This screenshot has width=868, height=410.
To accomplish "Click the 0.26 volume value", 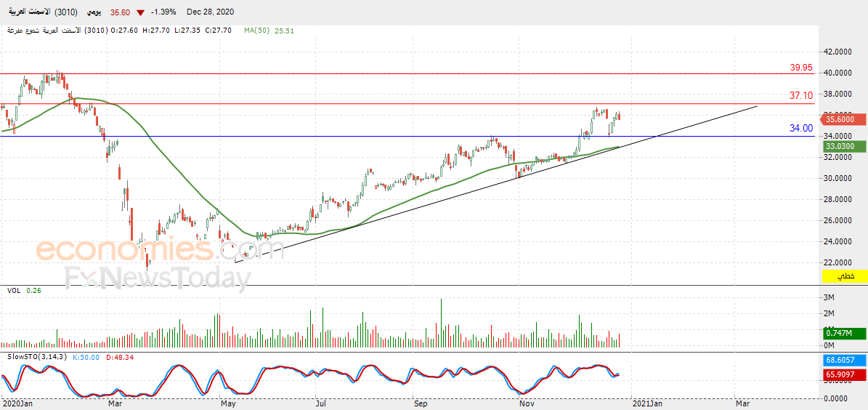I will coord(33,290).
